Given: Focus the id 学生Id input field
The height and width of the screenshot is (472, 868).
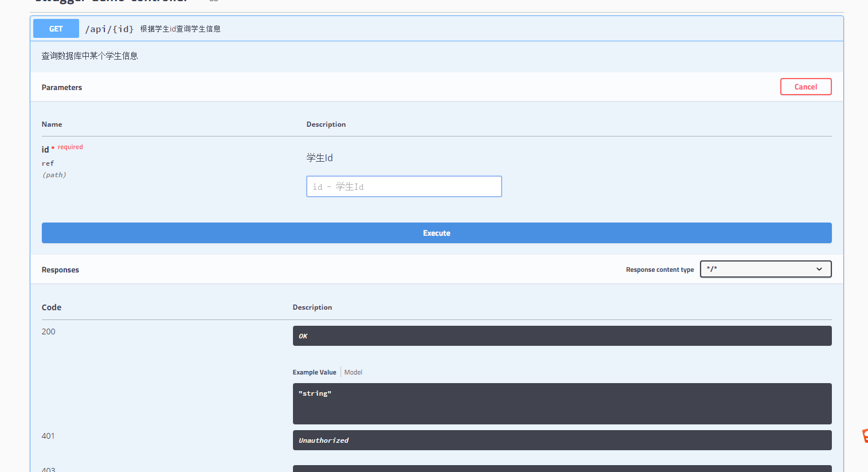Looking at the screenshot, I should pyautogui.click(x=404, y=186).
